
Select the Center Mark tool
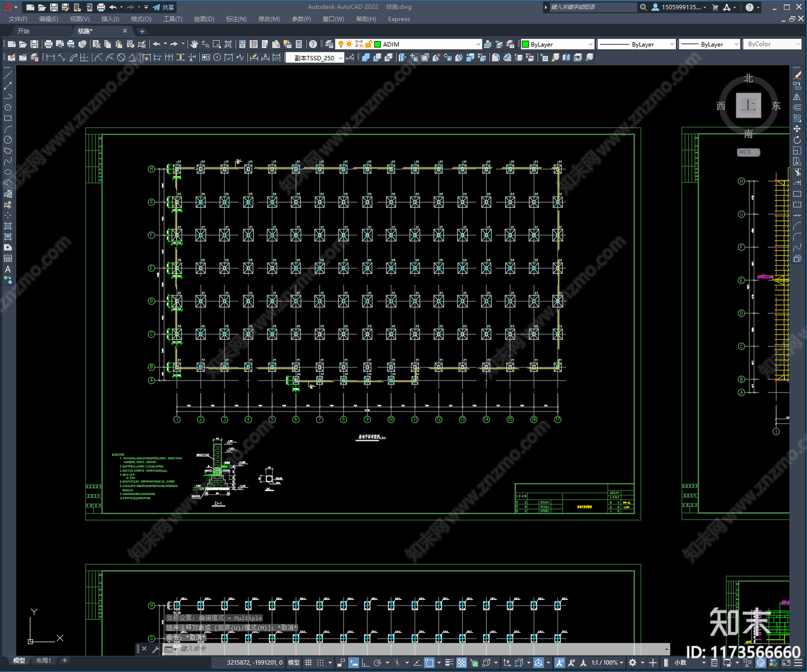217,57
